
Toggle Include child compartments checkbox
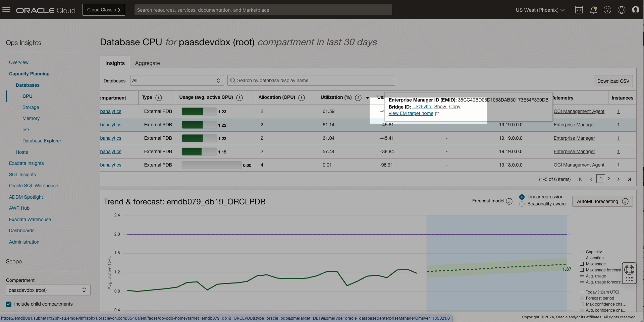[x=9, y=304]
